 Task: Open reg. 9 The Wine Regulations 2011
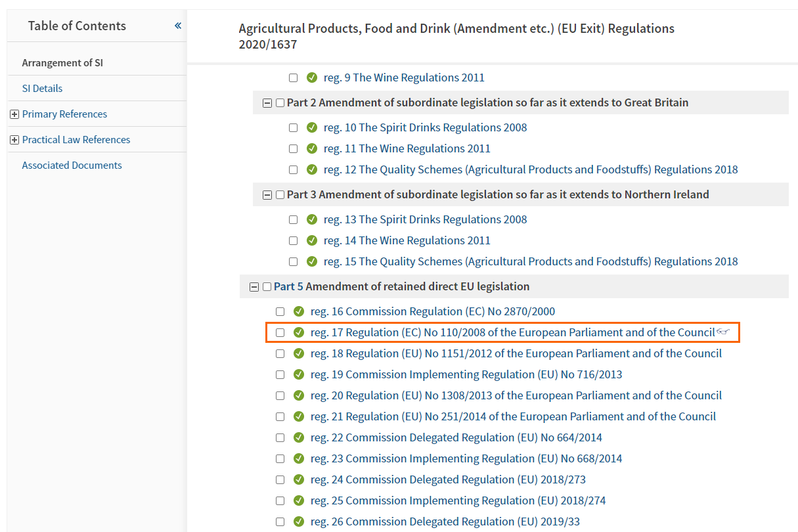tap(404, 78)
